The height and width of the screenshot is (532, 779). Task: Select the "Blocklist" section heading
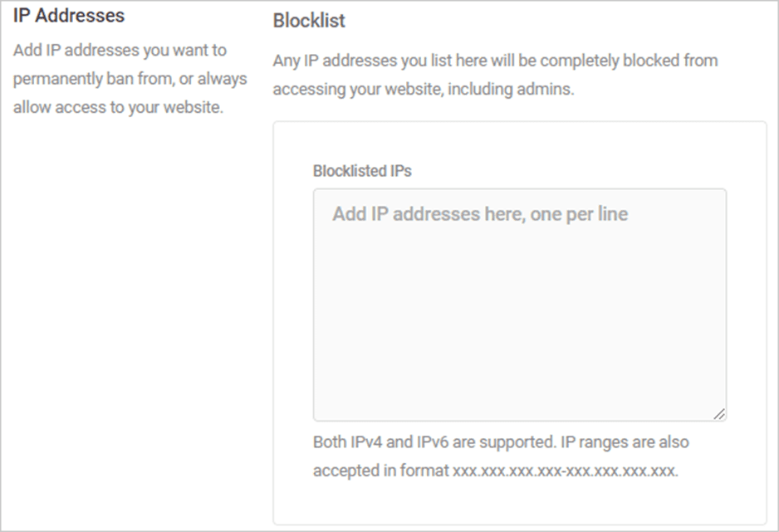pos(309,21)
